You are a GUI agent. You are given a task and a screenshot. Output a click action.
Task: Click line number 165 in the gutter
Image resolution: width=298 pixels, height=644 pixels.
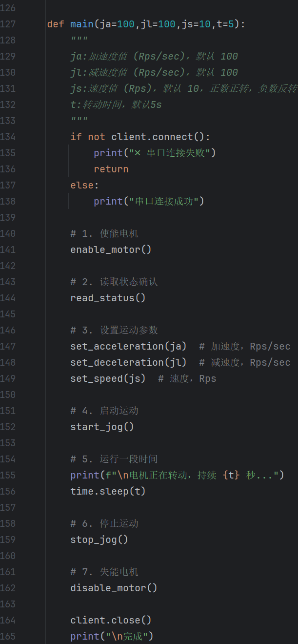(x=8, y=636)
